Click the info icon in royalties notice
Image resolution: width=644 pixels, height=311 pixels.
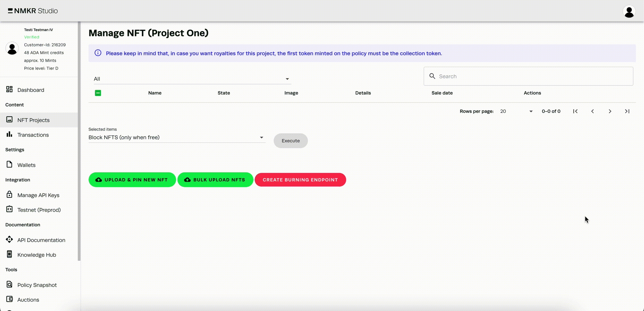(98, 53)
